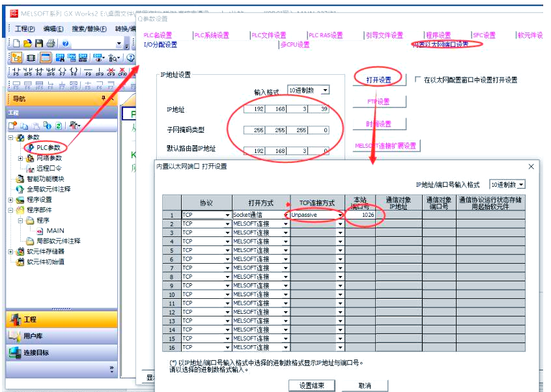This screenshot has height=392, width=551.
Task: Click 设置结束 to finish settings
Action: [312, 385]
